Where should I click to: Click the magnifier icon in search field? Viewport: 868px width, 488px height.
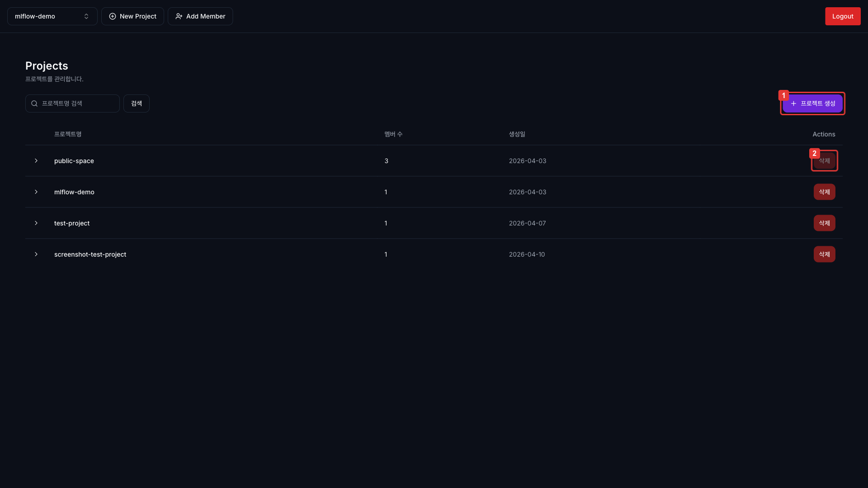click(34, 103)
